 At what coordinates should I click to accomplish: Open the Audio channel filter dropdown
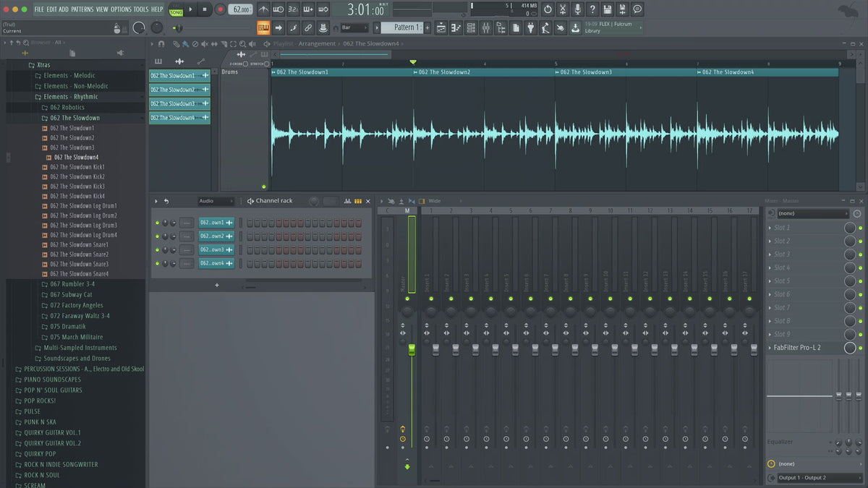click(x=216, y=201)
